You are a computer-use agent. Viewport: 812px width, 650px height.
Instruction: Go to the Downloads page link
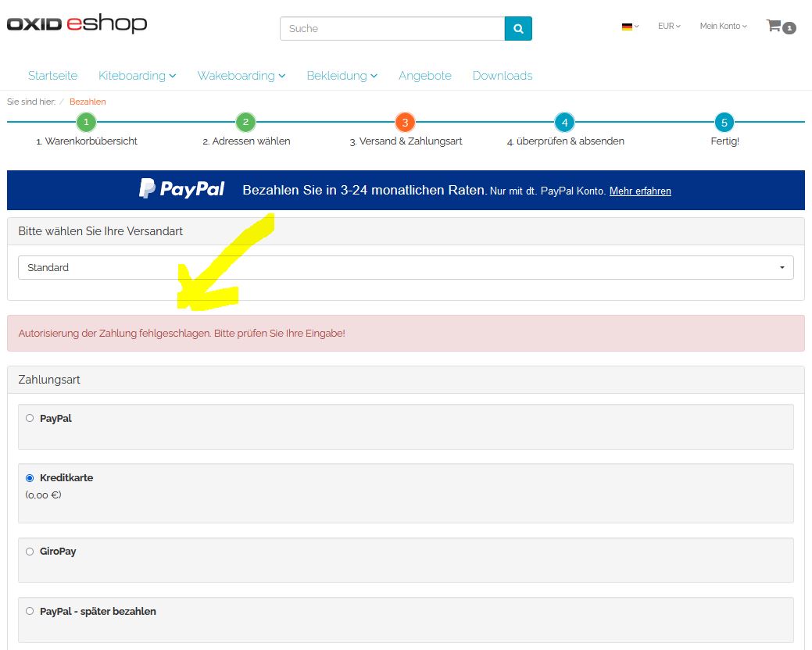point(502,76)
